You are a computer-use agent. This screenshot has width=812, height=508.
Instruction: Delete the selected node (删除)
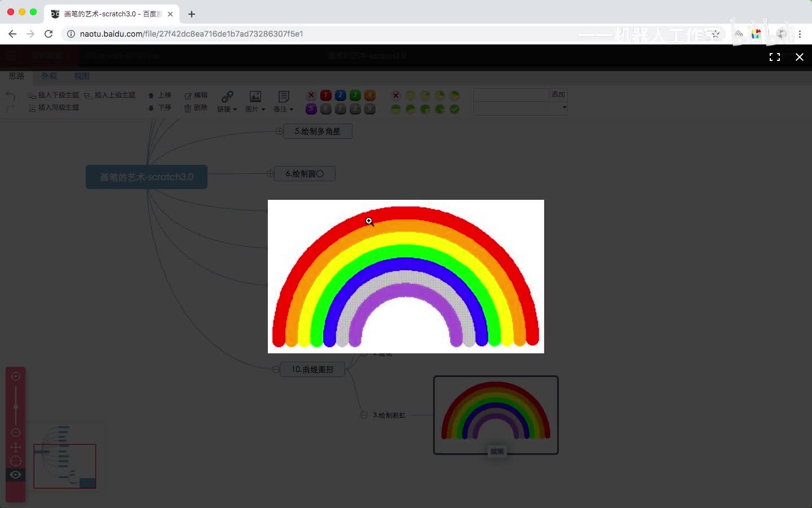(x=196, y=107)
